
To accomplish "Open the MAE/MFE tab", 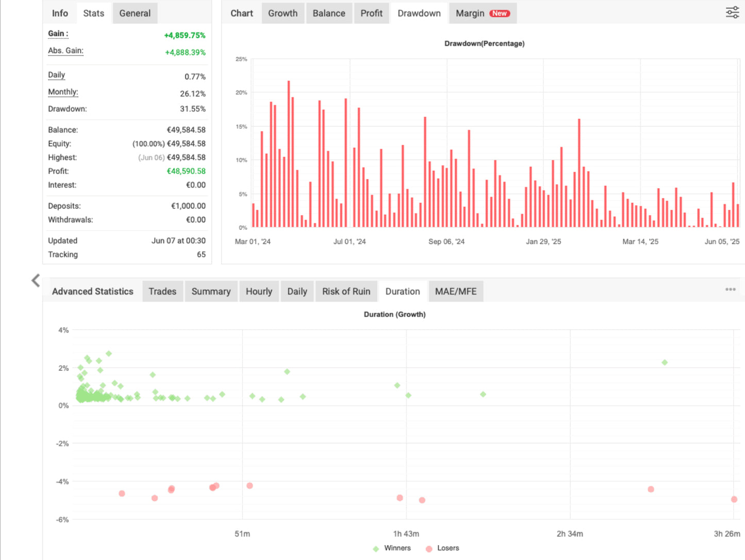I will pyautogui.click(x=456, y=291).
